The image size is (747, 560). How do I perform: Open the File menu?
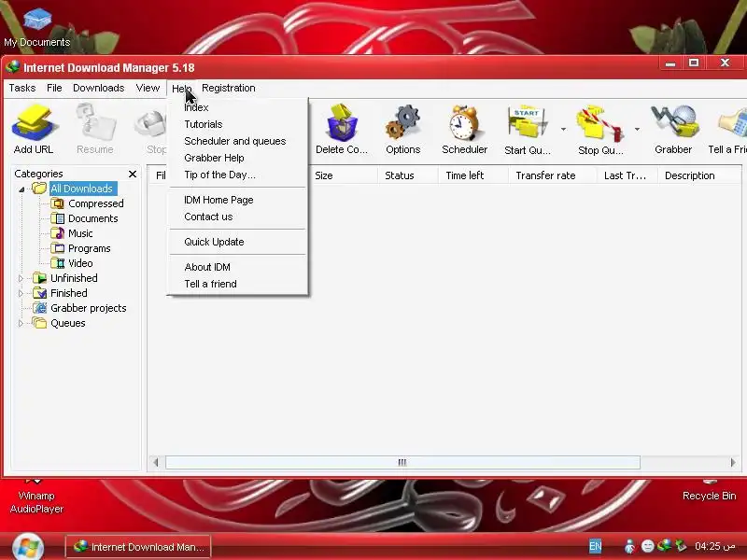54,88
